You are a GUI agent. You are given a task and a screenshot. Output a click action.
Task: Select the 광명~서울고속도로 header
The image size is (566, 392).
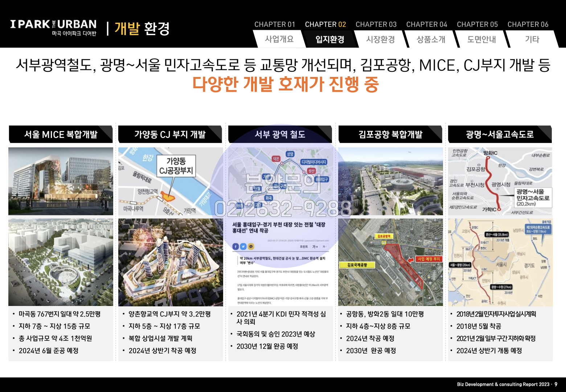pos(500,134)
